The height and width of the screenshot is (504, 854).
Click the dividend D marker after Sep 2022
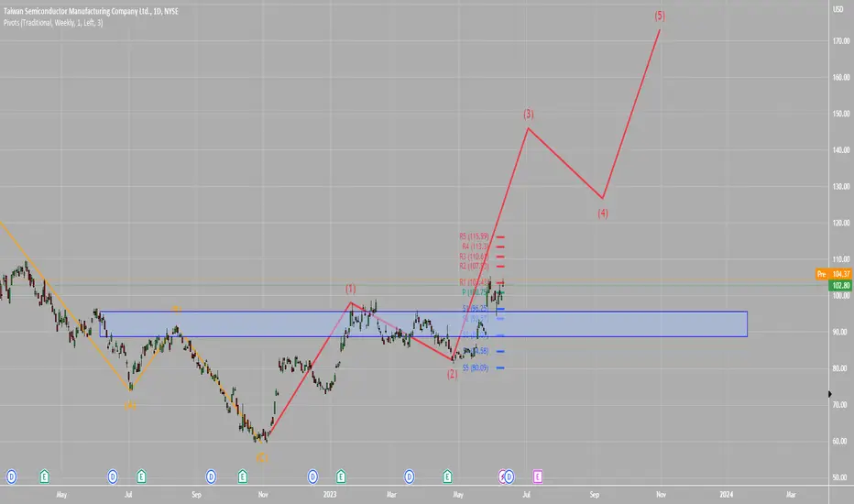tap(211, 477)
